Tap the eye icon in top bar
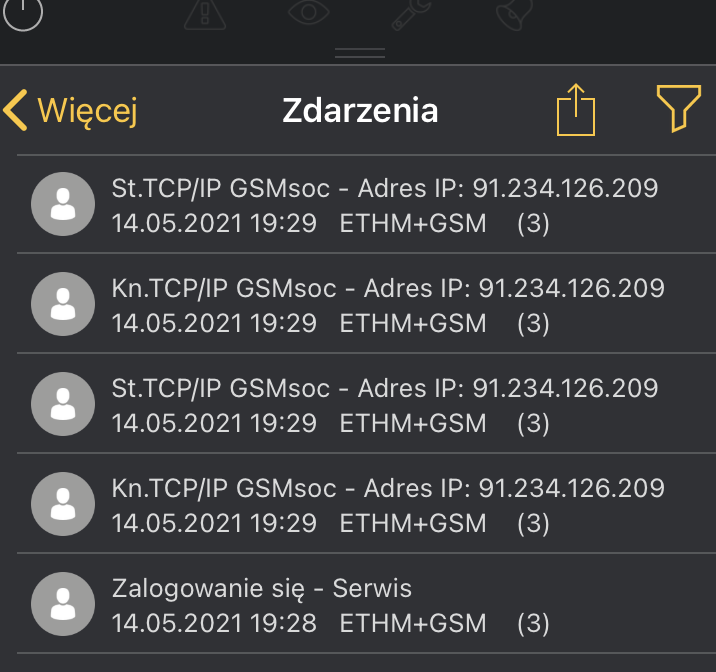Image resolution: width=716 pixels, height=672 pixels. click(x=309, y=12)
